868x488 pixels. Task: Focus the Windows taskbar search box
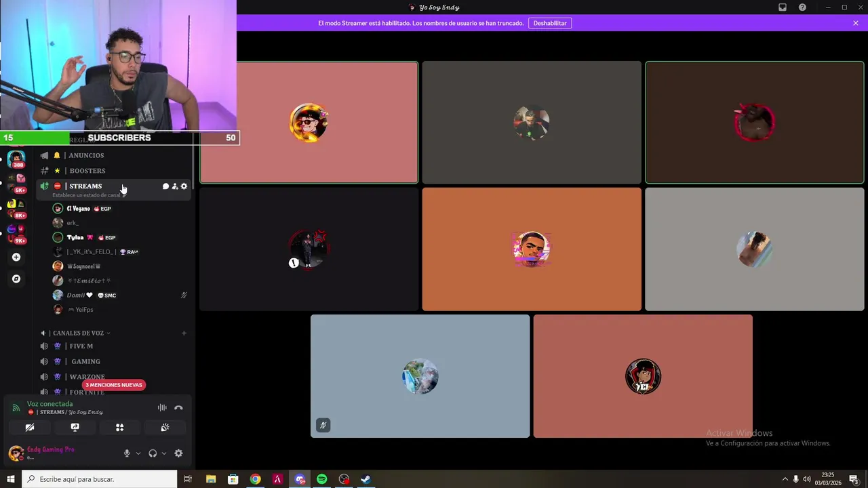click(x=100, y=479)
